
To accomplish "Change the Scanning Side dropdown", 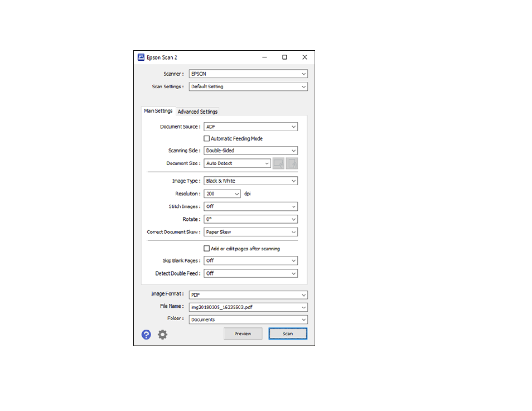I will pos(251,151).
